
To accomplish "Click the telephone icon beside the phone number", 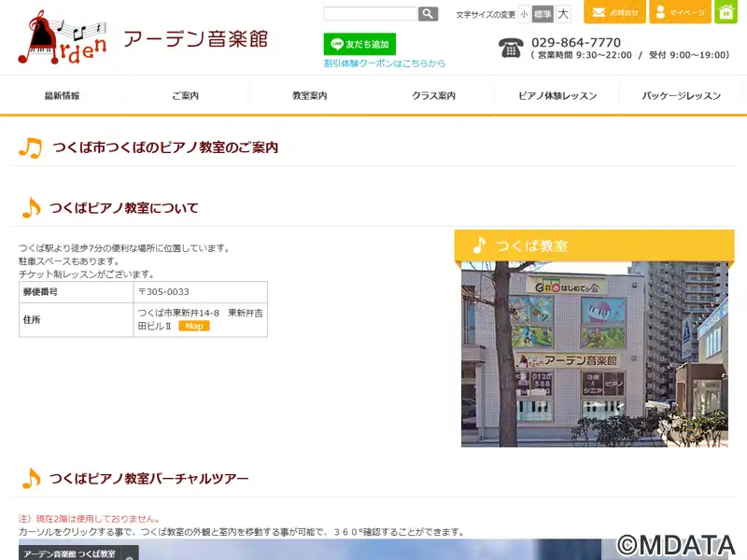I will click(x=511, y=49).
